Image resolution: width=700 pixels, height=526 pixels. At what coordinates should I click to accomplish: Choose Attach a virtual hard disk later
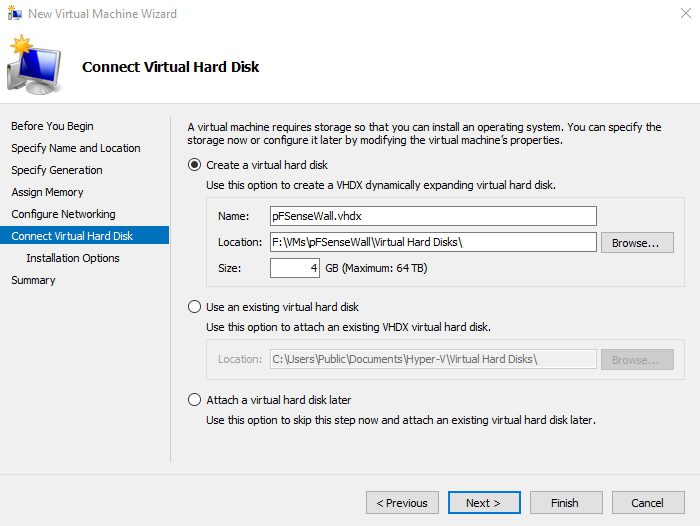pyautogui.click(x=195, y=400)
